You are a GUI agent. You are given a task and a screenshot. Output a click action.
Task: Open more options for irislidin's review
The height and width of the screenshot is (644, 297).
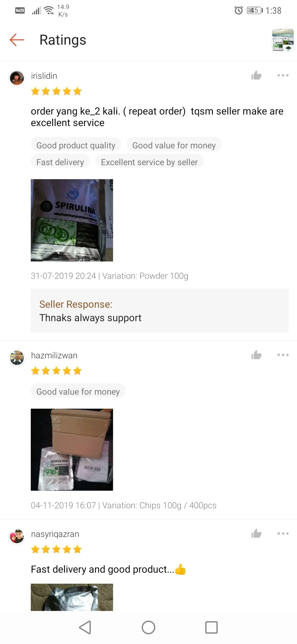(283, 75)
